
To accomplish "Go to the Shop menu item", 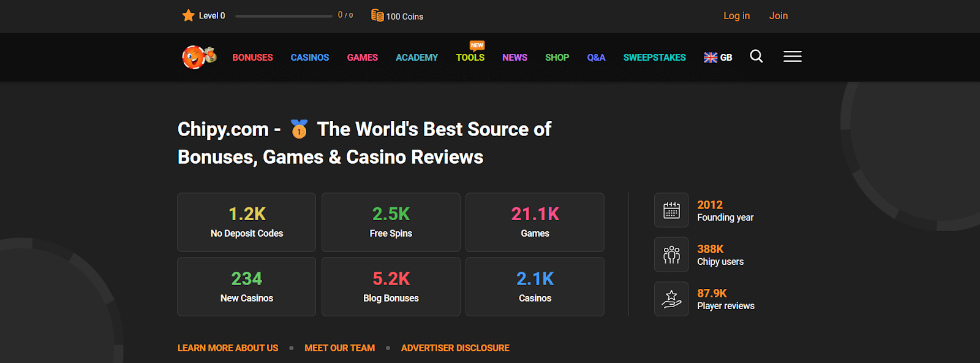I will [x=557, y=58].
